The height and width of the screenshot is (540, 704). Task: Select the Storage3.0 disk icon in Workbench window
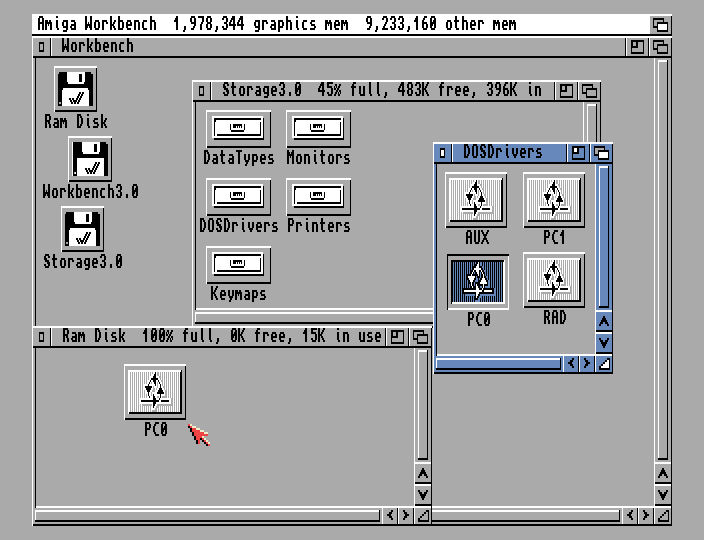pos(83,229)
